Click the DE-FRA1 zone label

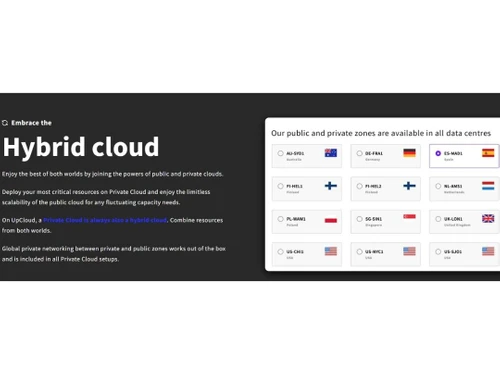pos(374,153)
